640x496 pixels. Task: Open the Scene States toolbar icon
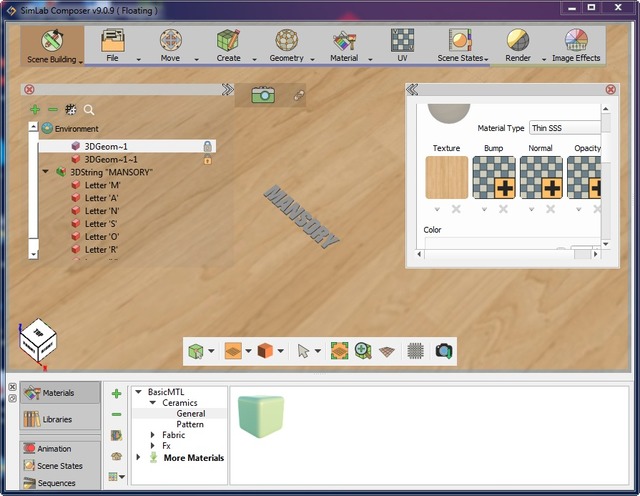460,40
